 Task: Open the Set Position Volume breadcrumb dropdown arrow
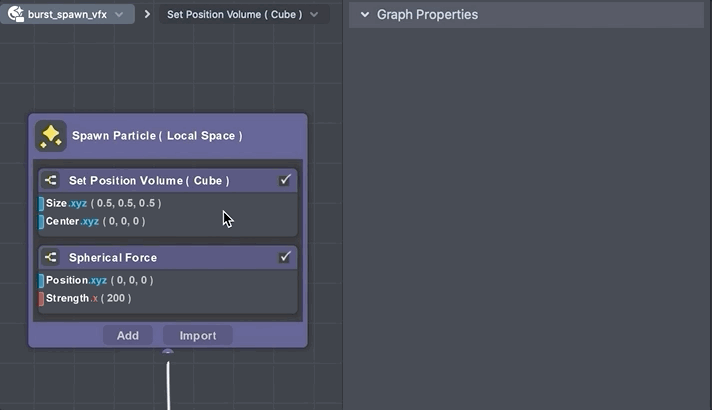314,15
